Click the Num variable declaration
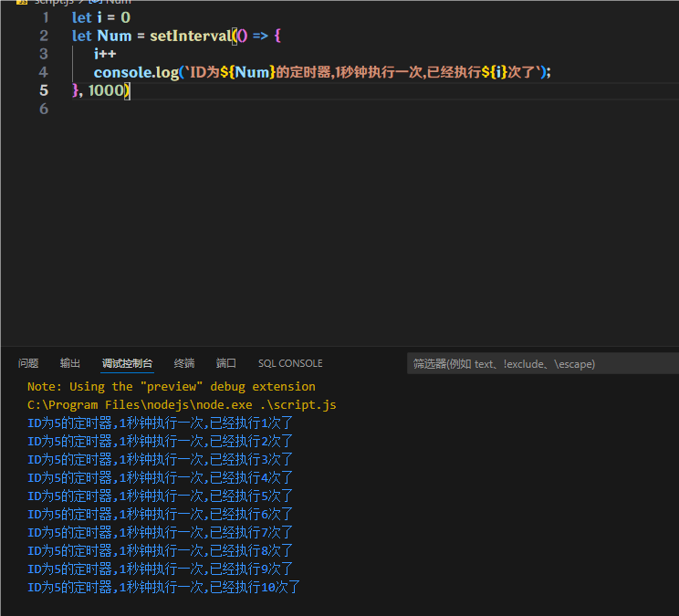The height and width of the screenshot is (616, 679). tap(114, 36)
